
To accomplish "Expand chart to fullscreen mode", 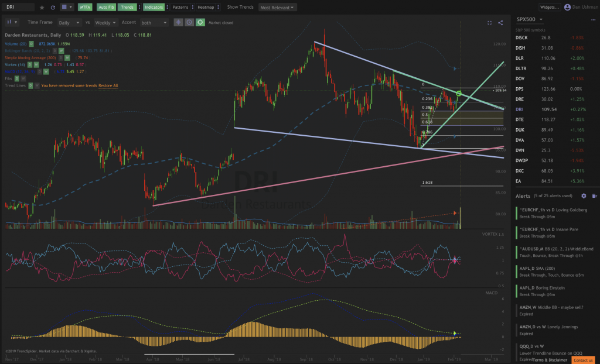I will pyautogui.click(x=489, y=23).
